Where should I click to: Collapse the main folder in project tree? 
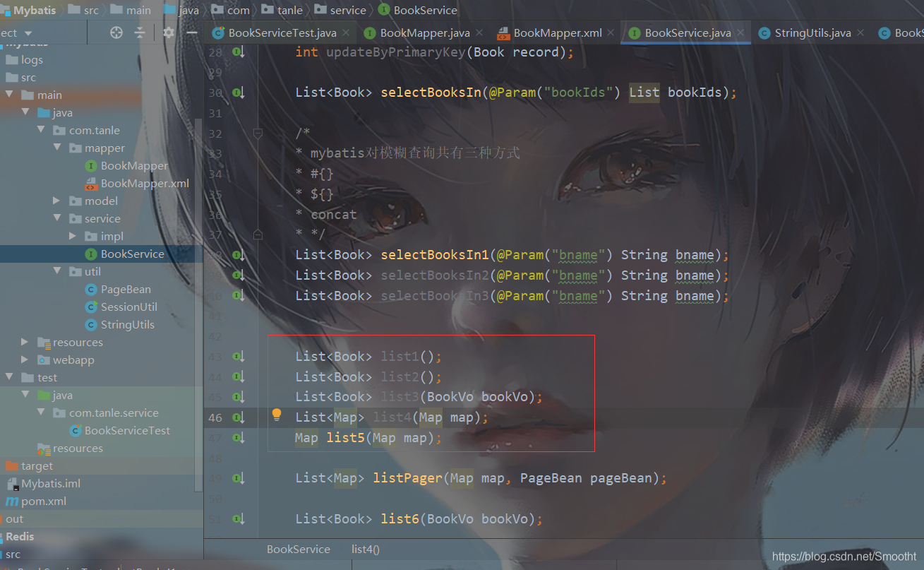click(9, 95)
